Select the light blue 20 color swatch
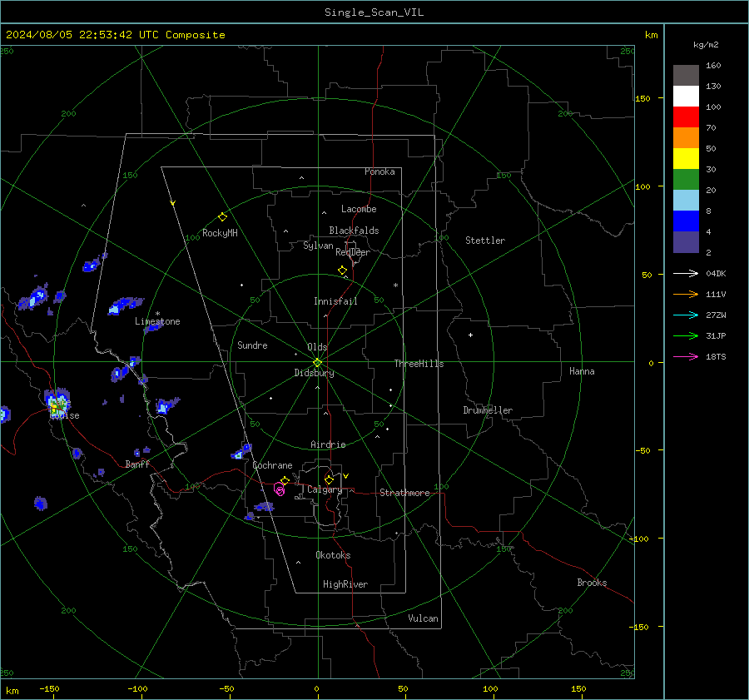The width and height of the screenshot is (749, 700). (x=686, y=201)
